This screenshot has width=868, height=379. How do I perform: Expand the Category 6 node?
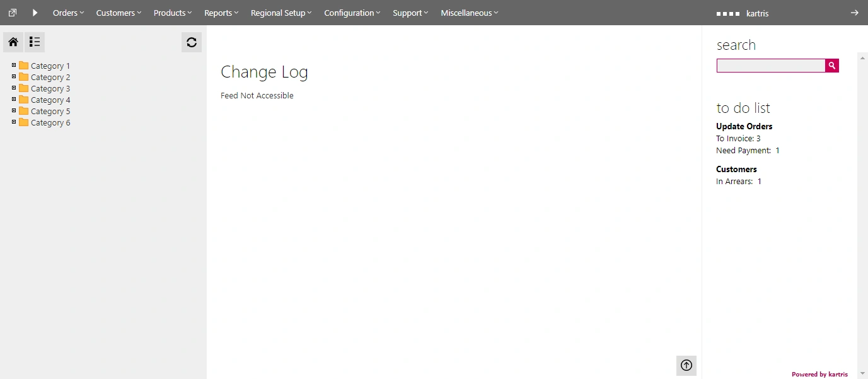click(14, 122)
